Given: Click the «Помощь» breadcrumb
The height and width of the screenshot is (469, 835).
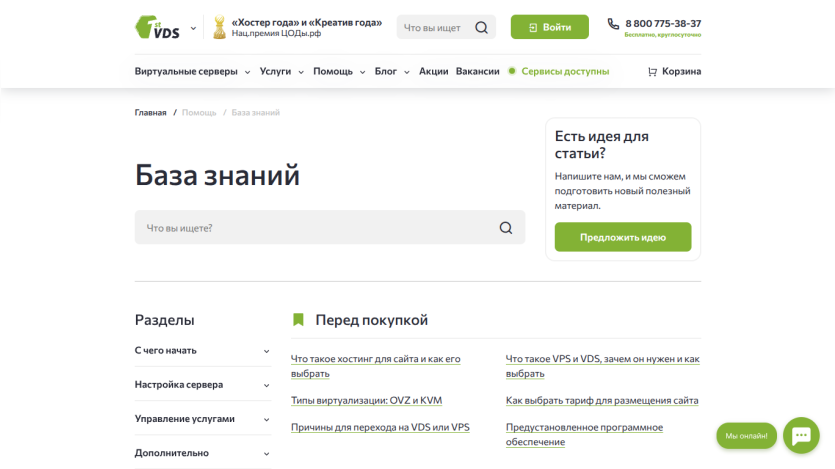Looking at the screenshot, I should coord(199,112).
